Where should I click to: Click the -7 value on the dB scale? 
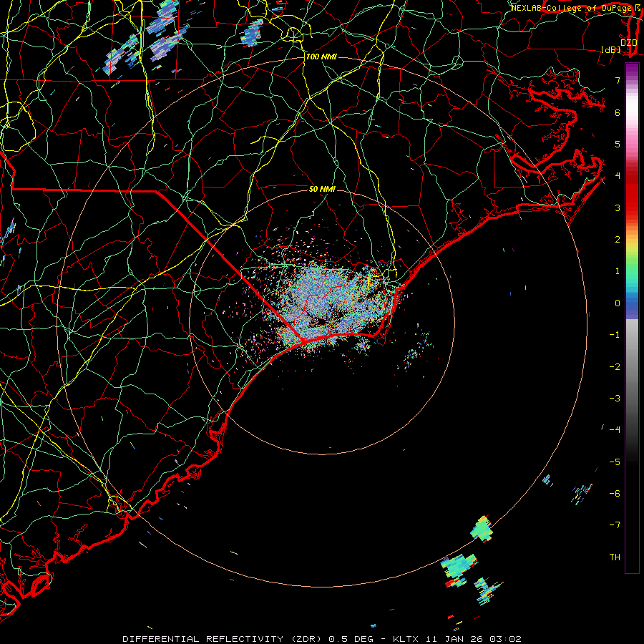tap(615, 525)
